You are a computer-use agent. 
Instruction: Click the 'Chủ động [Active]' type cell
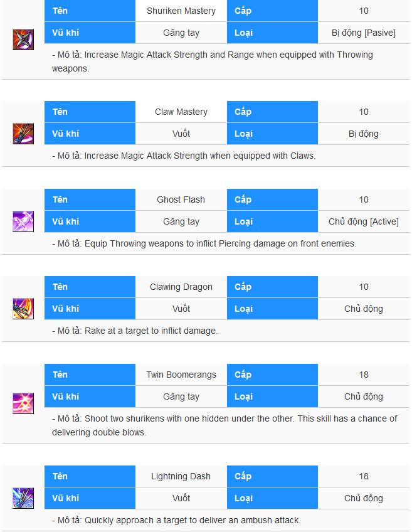[364, 221]
